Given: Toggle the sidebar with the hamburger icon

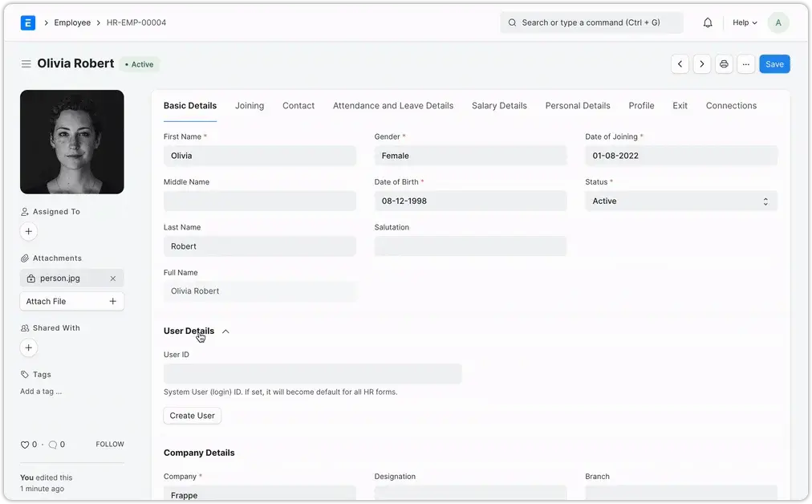Looking at the screenshot, I should point(26,63).
